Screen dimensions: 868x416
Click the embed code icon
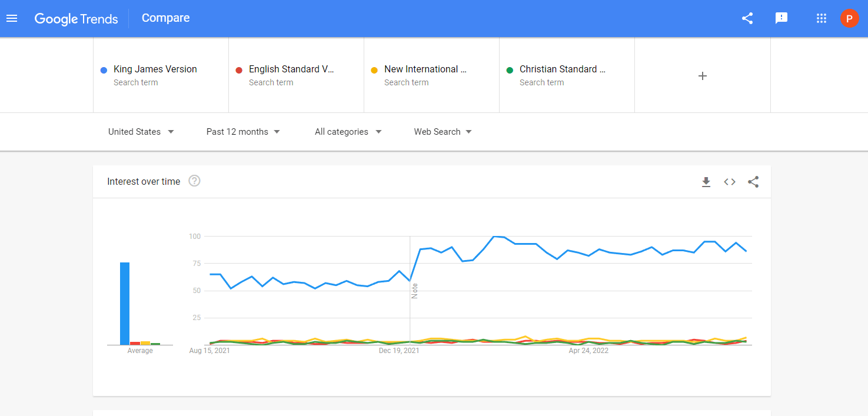pos(730,182)
